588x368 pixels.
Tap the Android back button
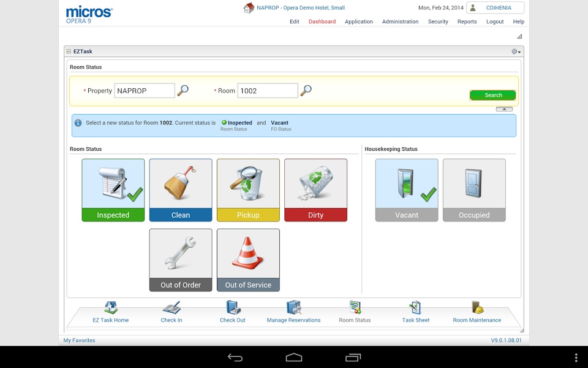click(x=235, y=358)
